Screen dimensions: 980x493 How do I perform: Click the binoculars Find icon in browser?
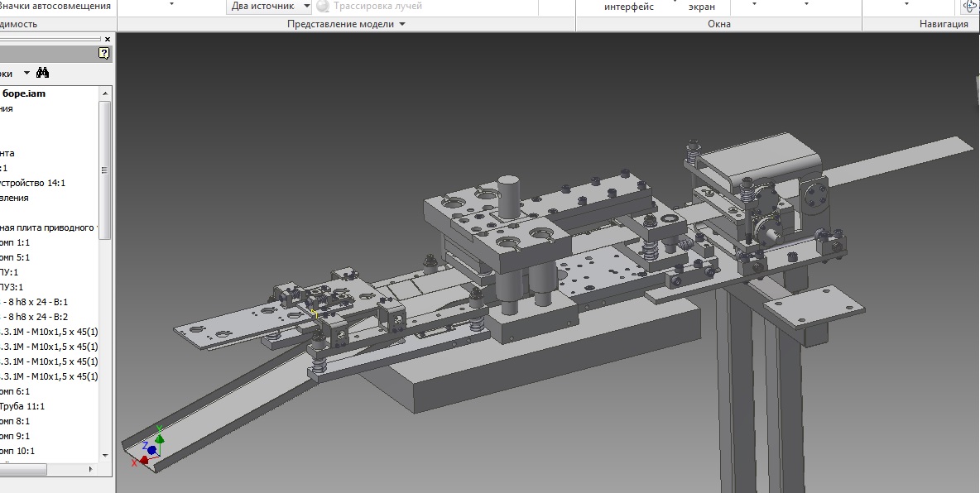click(x=44, y=74)
